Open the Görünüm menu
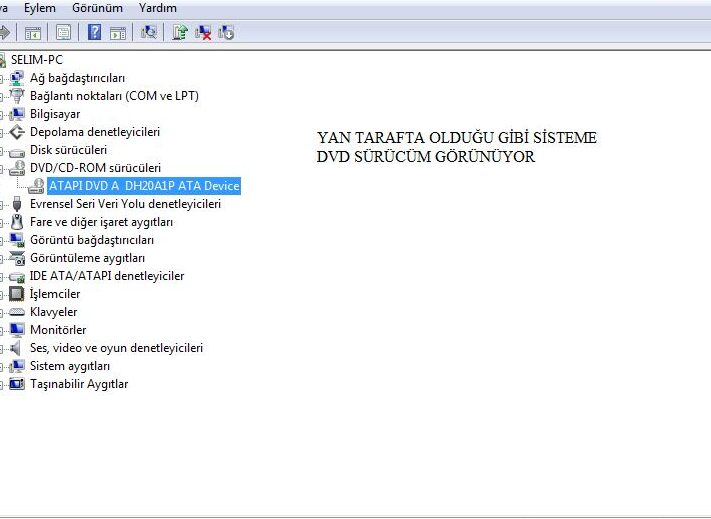711x519 pixels. (97, 8)
